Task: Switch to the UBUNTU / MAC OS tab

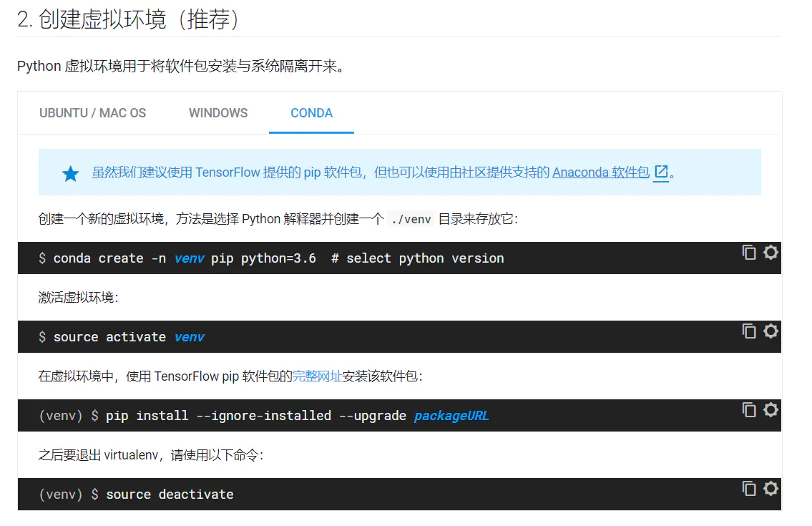Action: 93,113
